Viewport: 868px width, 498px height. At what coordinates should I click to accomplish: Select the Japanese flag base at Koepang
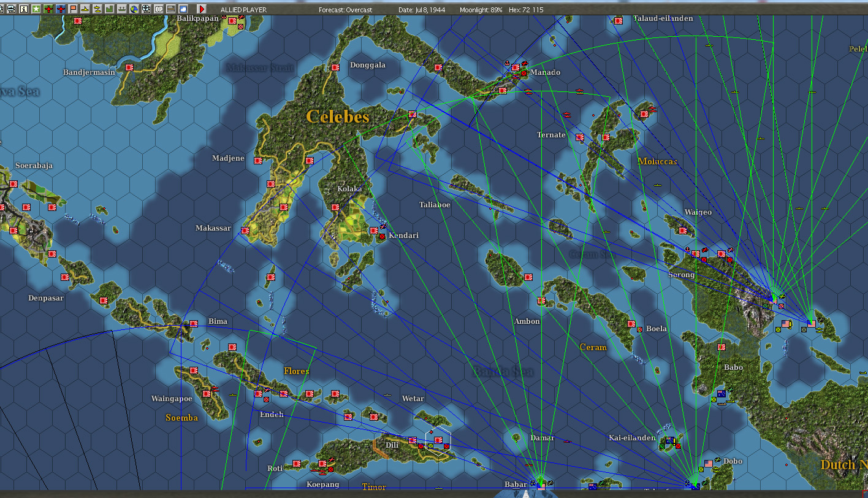[322, 464]
